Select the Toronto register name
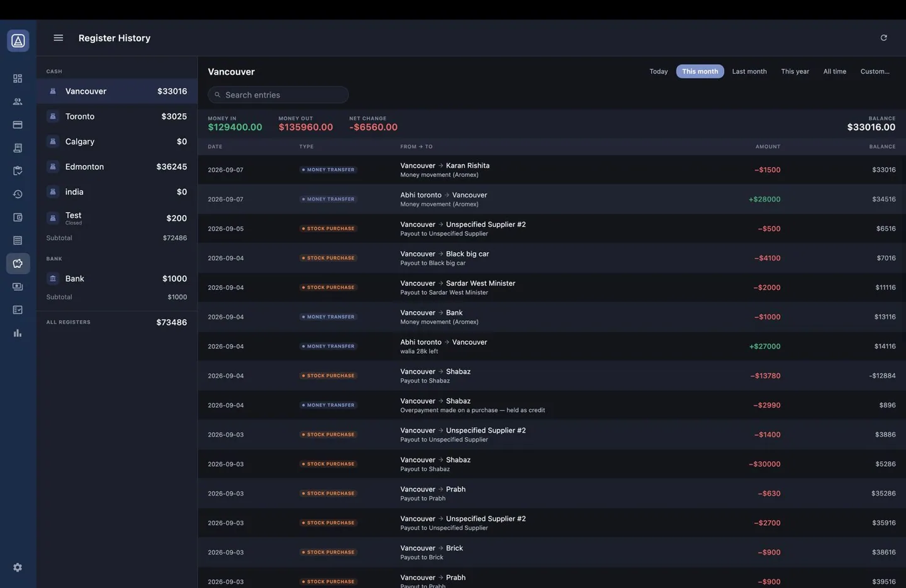The width and height of the screenshot is (906, 588). pos(80,116)
